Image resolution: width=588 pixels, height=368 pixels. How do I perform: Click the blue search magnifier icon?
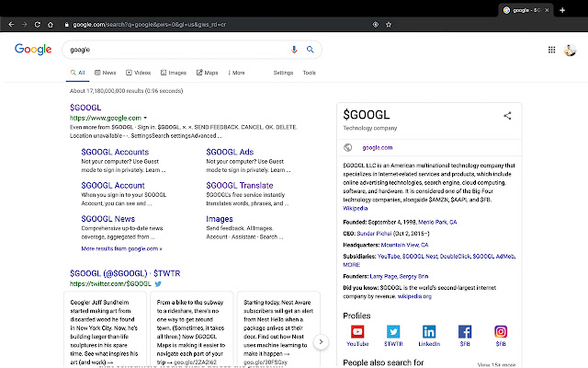click(311, 49)
